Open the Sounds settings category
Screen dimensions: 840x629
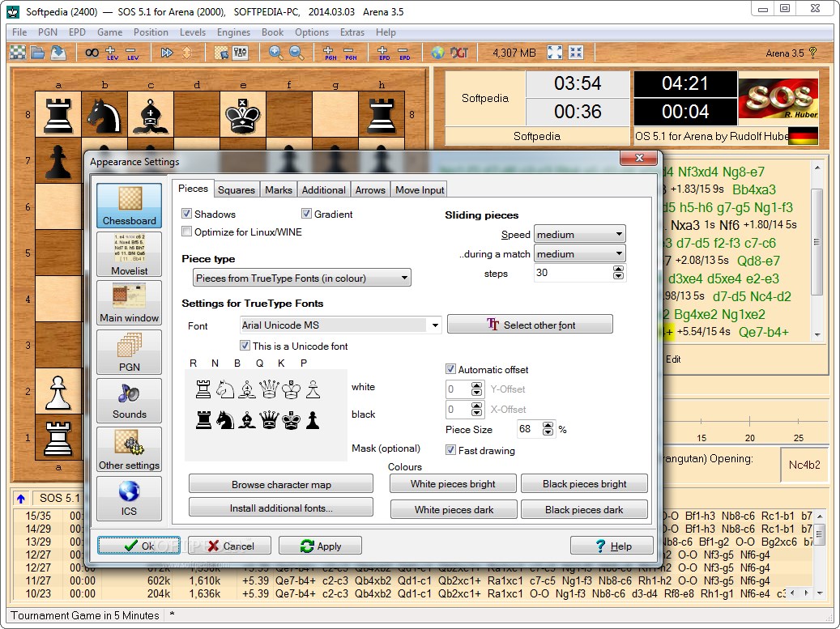[x=129, y=401]
